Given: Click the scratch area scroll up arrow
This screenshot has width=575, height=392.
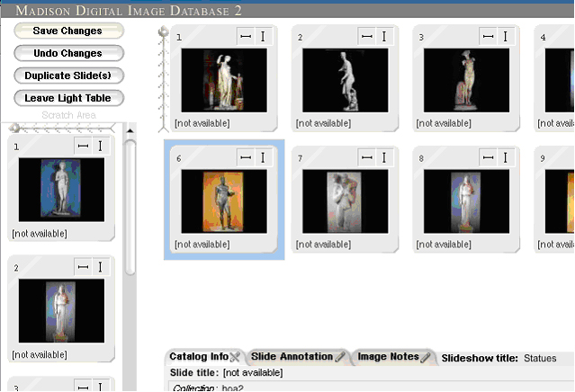Looking at the screenshot, I should click(130, 130).
